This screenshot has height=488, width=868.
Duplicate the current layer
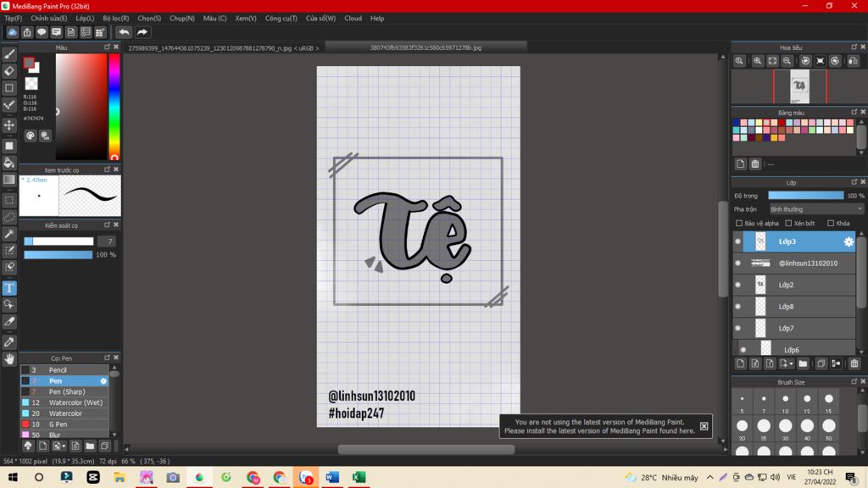(821, 363)
